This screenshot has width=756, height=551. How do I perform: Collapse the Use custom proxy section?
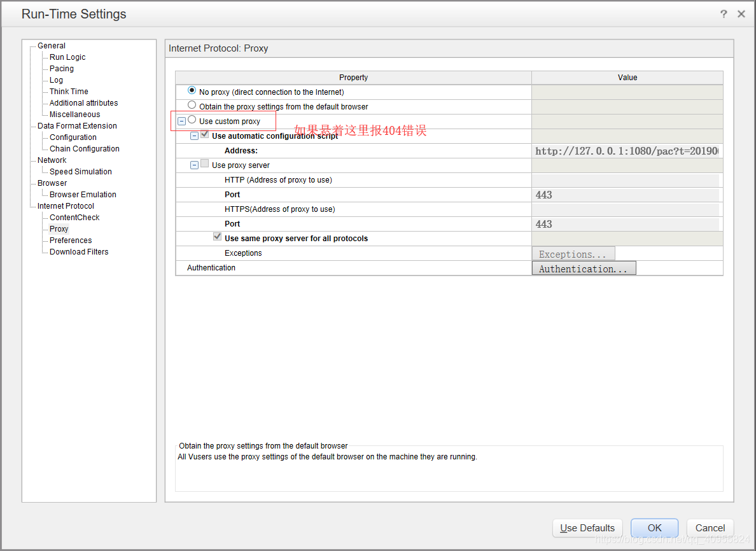[x=182, y=122]
